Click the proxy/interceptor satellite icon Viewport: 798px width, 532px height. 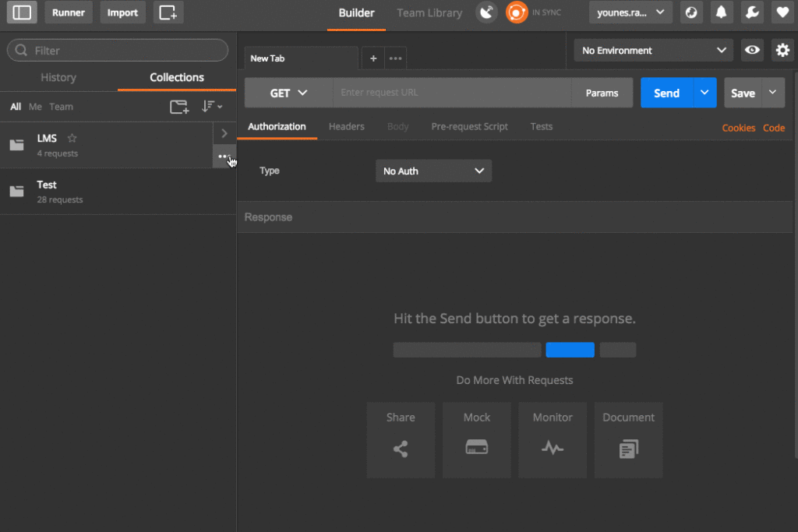click(x=486, y=12)
